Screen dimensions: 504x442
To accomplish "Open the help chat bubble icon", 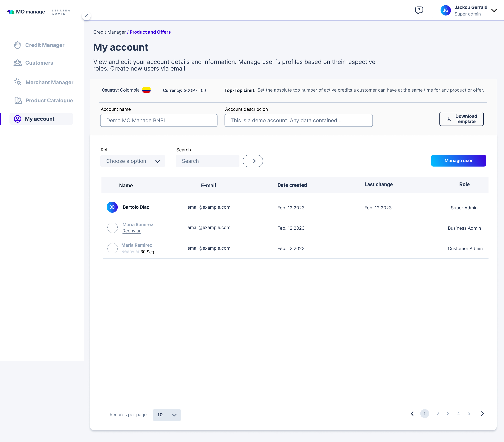I will click(419, 10).
